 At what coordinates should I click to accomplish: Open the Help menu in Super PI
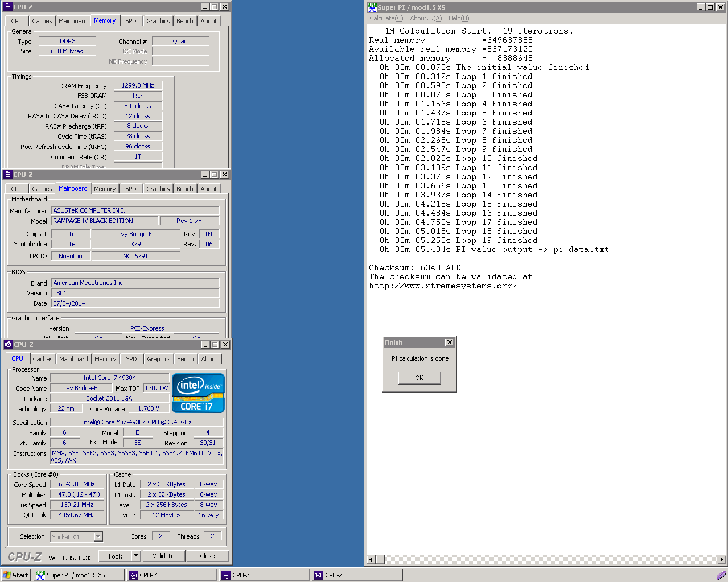459,18
